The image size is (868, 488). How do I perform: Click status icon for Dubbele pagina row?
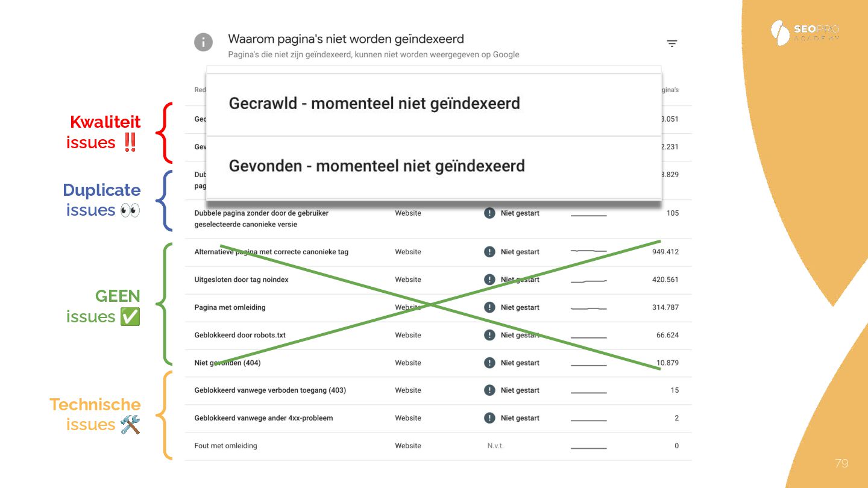(489, 213)
